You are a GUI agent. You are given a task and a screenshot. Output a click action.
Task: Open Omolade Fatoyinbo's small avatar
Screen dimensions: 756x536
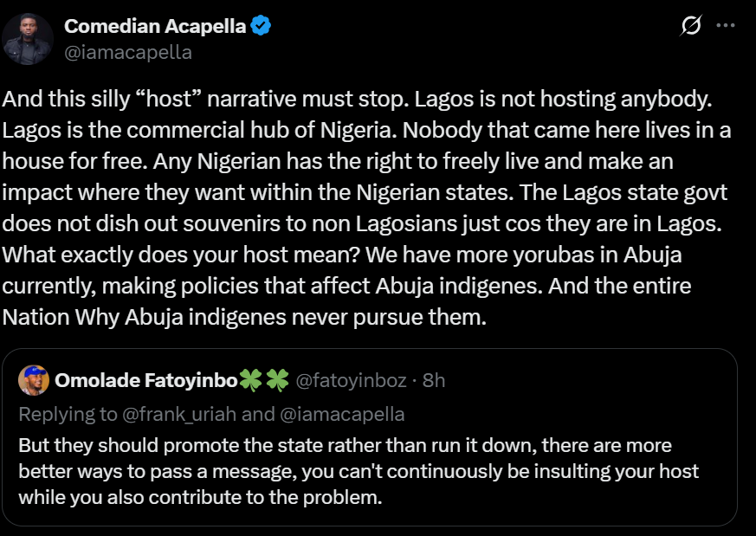[34, 380]
